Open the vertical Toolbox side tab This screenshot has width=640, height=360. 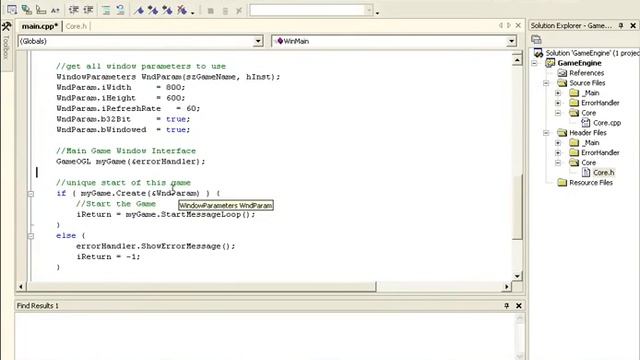click(x=6, y=47)
